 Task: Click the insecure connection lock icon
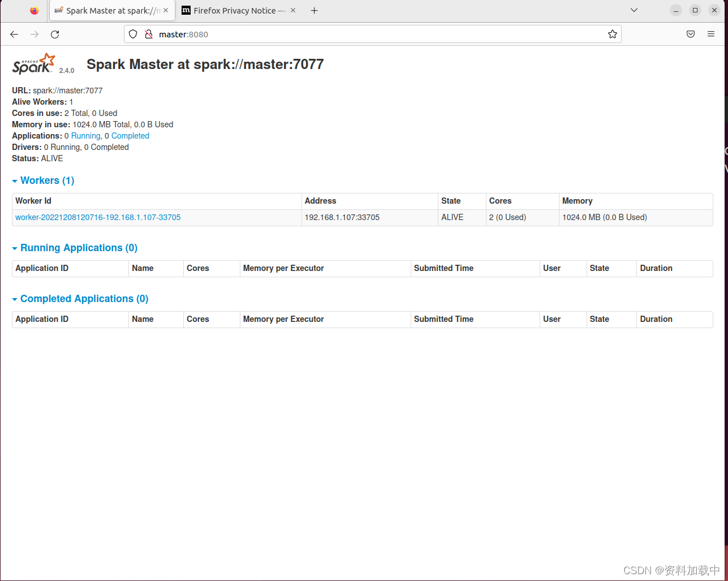(149, 34)
